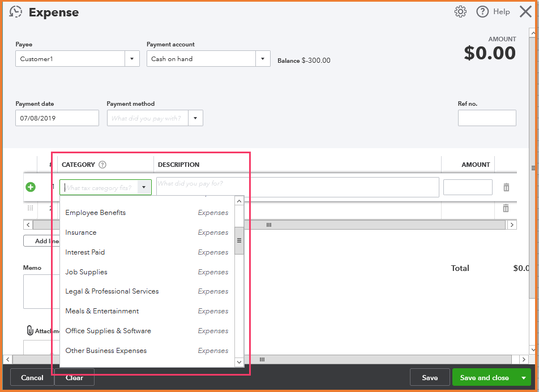539x392 pixels.
Task: Click category list scroll down arrow
Action: [239, 362]
